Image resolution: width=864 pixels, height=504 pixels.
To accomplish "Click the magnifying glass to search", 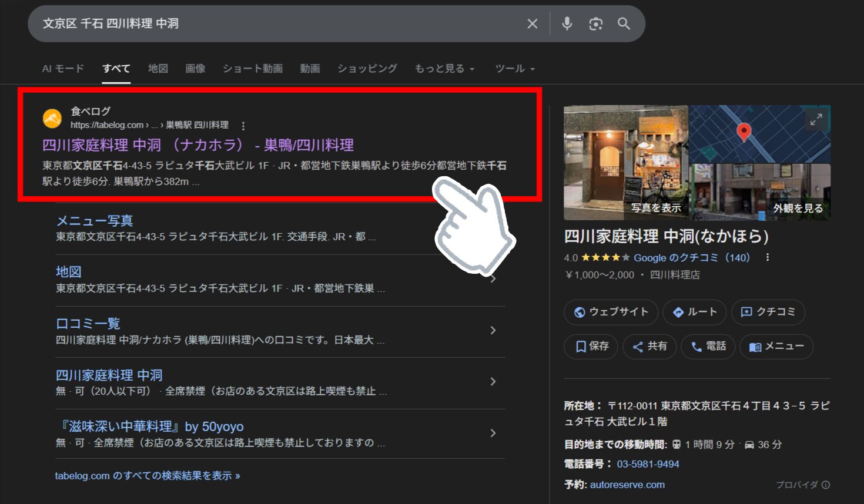I will (624, 23).
